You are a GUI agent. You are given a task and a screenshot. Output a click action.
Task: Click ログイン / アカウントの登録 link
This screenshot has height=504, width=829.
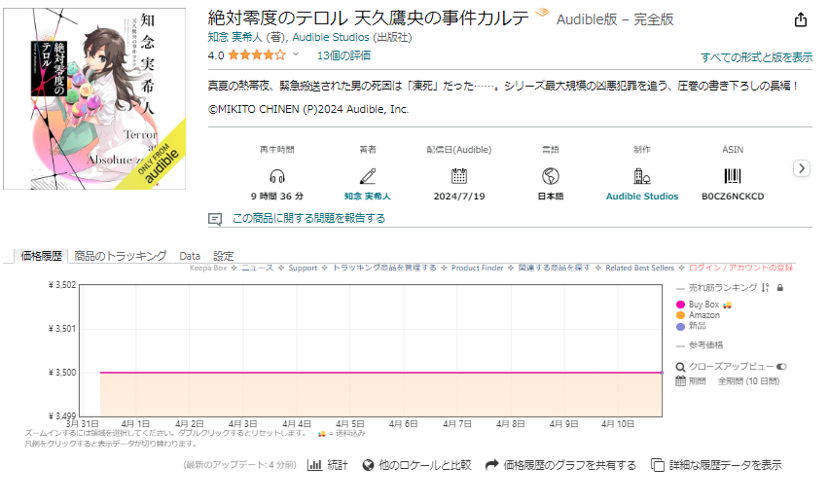pos(740,269)
